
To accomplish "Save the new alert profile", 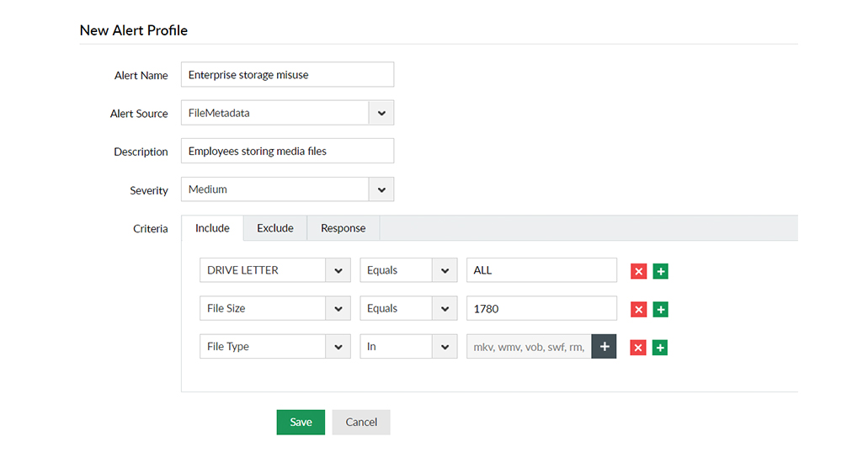I will click(x=301, y=422).
